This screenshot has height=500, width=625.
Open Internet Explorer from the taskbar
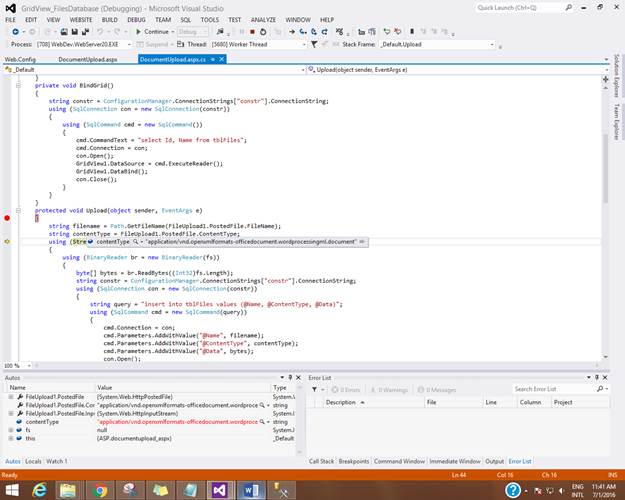[41, 489]
